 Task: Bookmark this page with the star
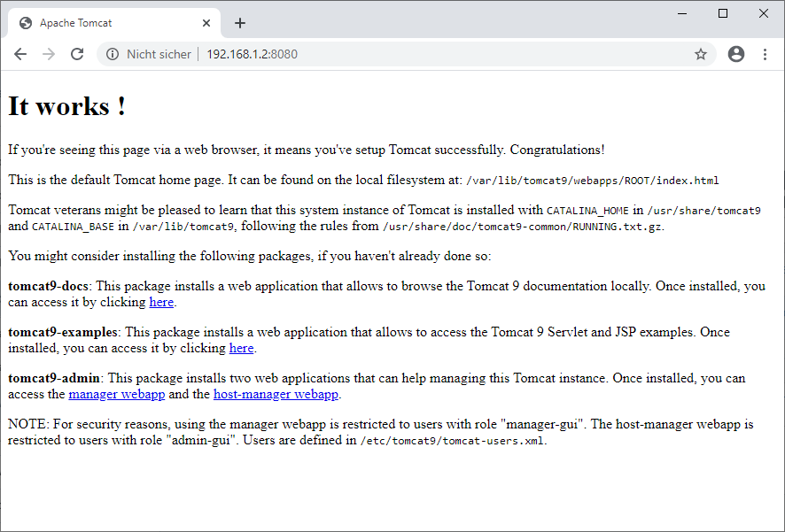click(x=701, y=54)
